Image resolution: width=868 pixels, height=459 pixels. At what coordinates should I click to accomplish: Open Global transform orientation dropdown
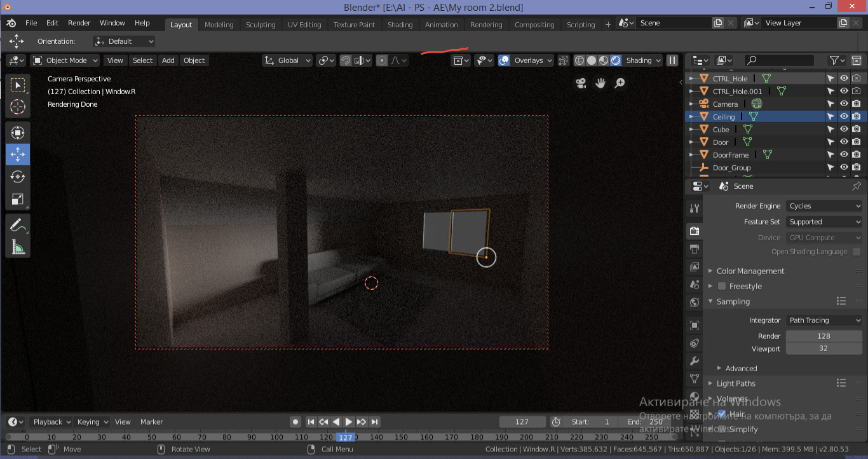pyautogui.click(x=287, y=60)
